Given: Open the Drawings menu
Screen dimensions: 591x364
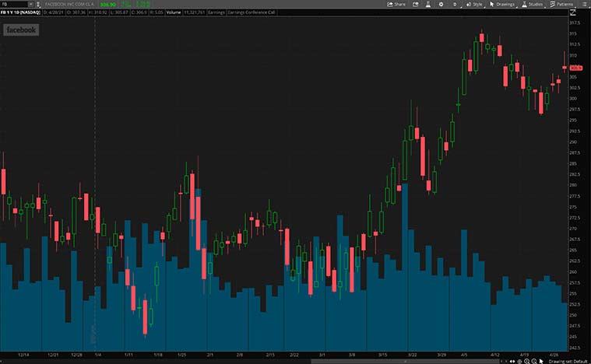Looking at the screenshot, I should (x=503, y=4).
